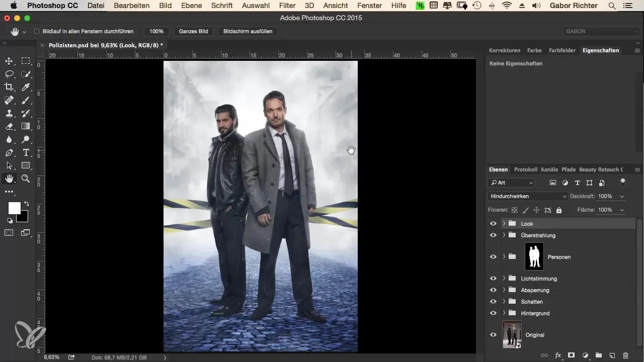644x362 pixels.
Task: Open the Hindurchwirken blend mode dropdown
Action: coord(528,197)
